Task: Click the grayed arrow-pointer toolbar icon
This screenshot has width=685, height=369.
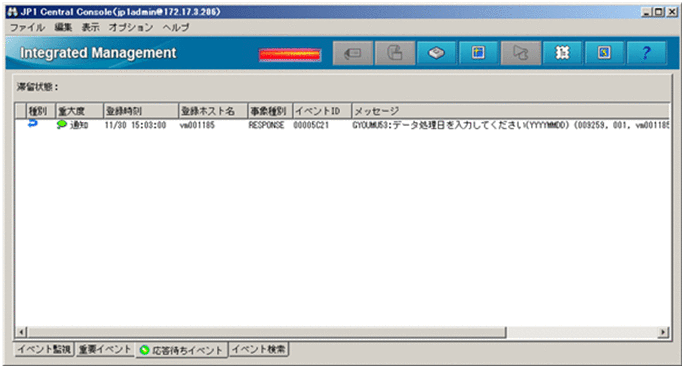Action: (520, 53)
